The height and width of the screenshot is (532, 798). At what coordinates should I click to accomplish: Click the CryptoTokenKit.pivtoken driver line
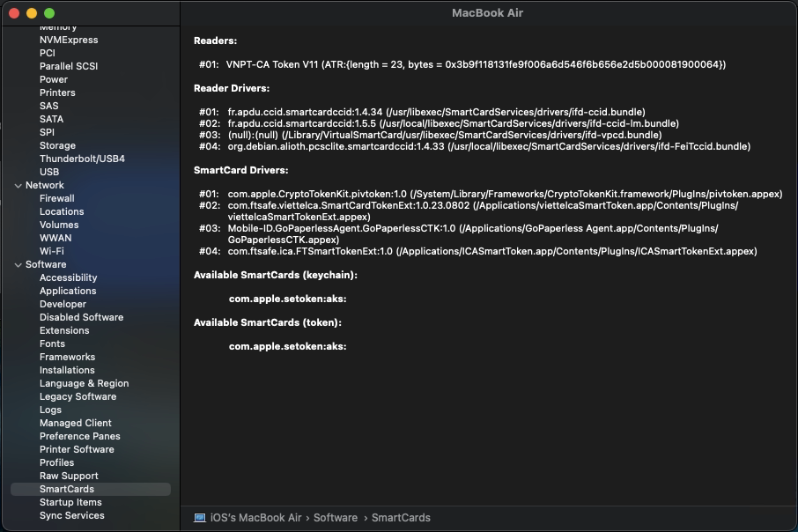pyautogui.click(x=491, y=195)
